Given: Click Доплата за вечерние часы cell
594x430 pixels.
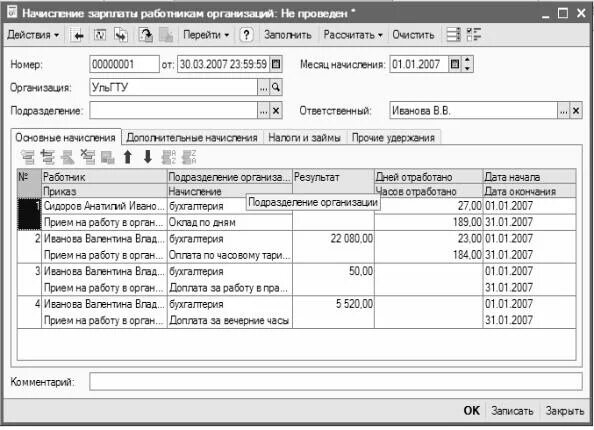Looking at the screenshot, I should 230,321.
